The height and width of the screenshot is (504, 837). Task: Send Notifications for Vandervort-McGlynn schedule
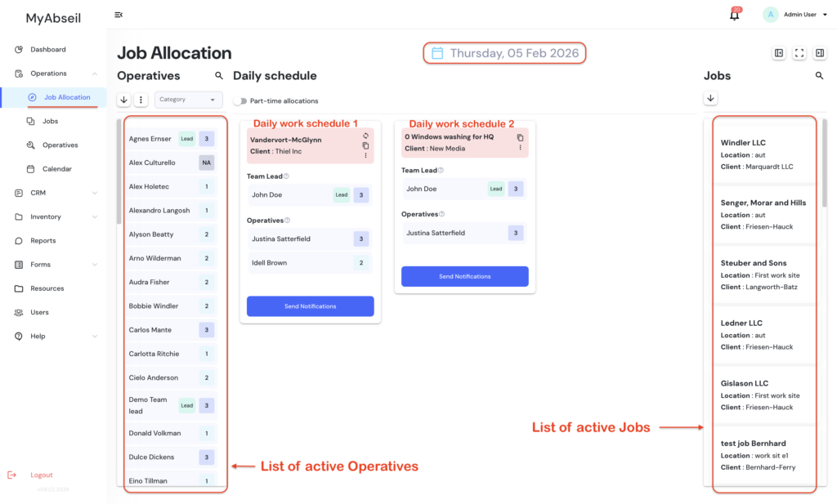pyautogui.click(x=310, y=306)
